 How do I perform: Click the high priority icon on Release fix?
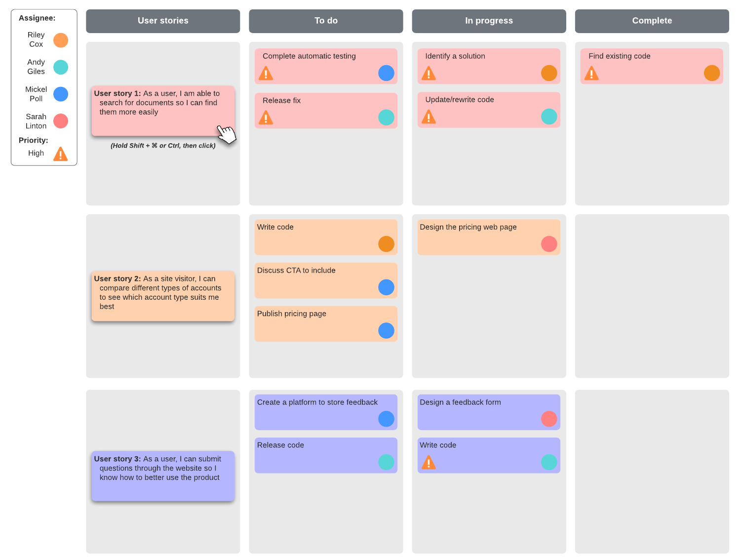click(x=266, y=118)
